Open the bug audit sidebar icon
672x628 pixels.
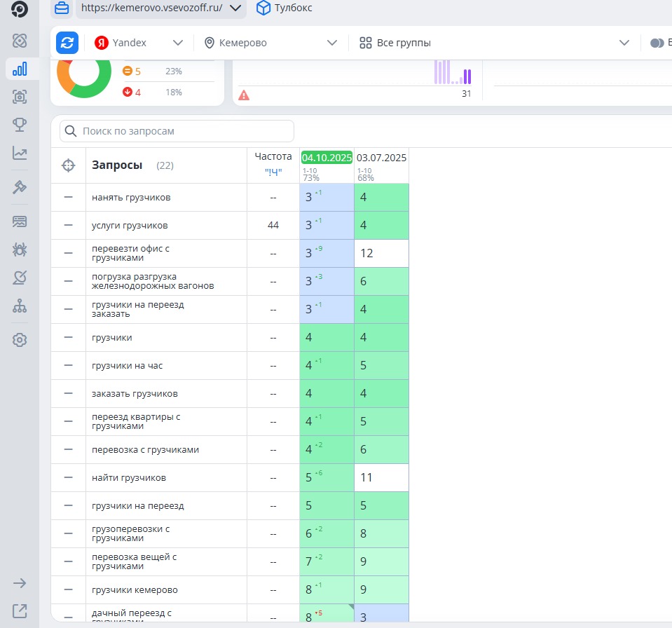[x=20, y=250]
